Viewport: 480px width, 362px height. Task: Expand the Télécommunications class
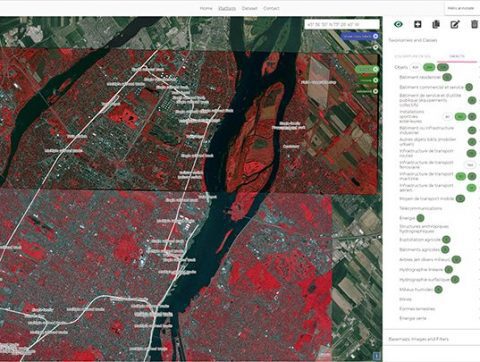coord(421,208)
